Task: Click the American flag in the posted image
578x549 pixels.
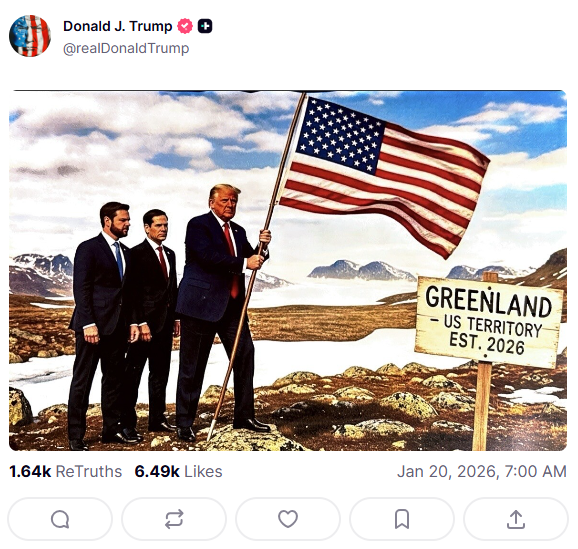Action: pyautogui.click(x=383, y=173)
